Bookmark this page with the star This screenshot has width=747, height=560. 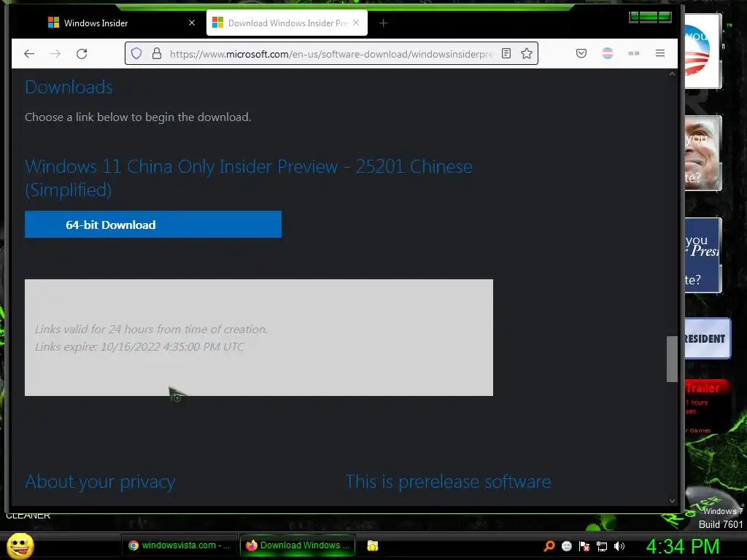[x=527, y=53]
